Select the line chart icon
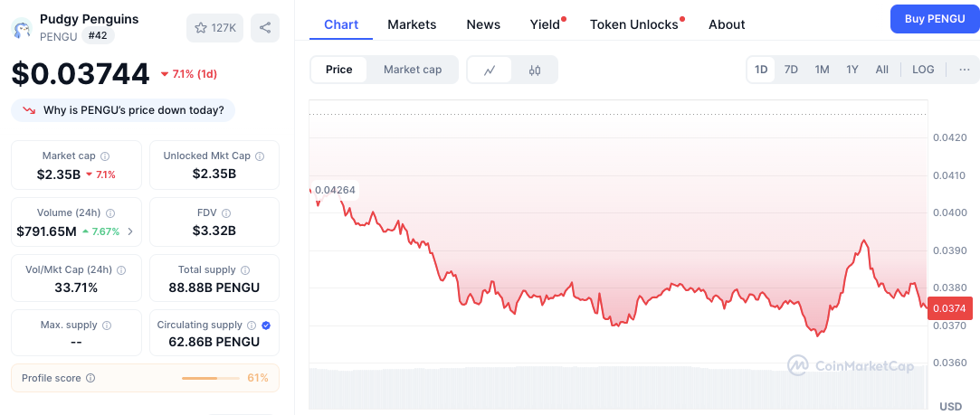This screenshot has height=415, width=980. (490, 70)
